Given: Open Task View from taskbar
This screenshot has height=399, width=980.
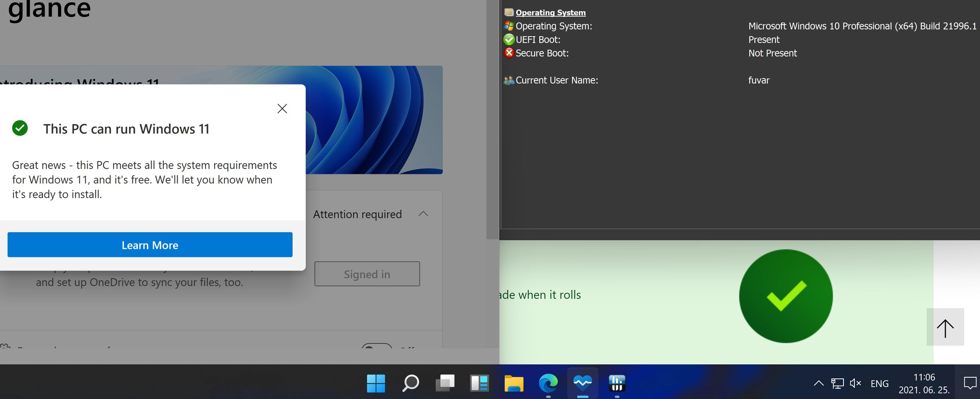Looking at the screenshot, I should pyautogui.click(x=445, y=383).
